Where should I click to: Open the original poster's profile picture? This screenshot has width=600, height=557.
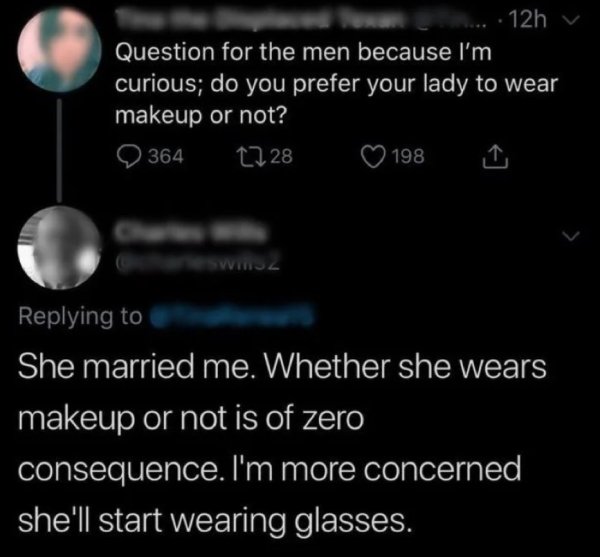pyautogui.click(x=59, y=50)
